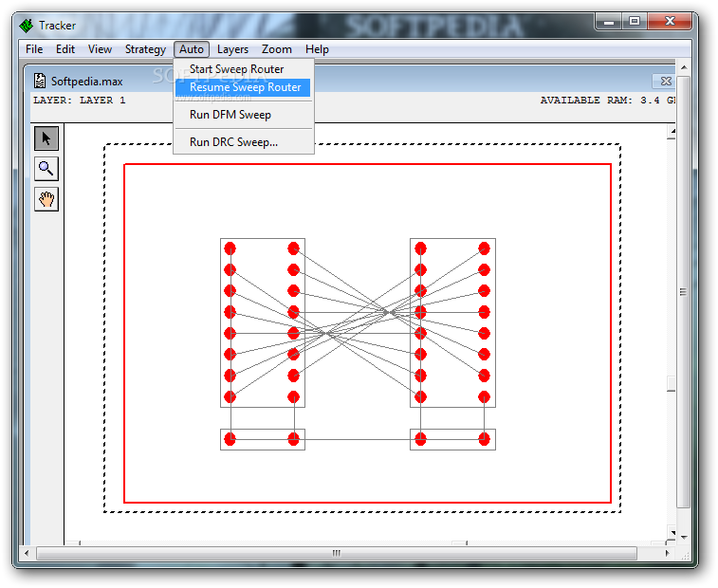Collapse the open Auto menu

tap(192, 49)
